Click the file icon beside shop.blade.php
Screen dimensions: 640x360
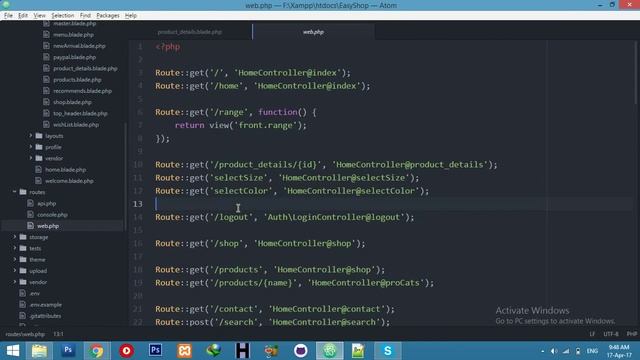(x=47, y=102)
